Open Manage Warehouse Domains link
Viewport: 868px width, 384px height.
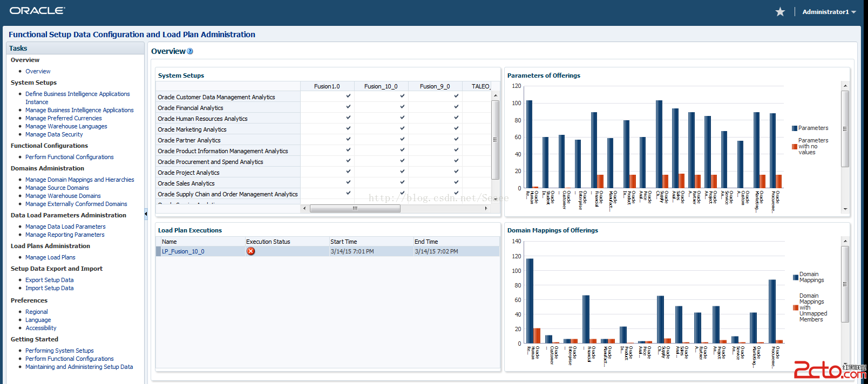(x=63, y=196)
